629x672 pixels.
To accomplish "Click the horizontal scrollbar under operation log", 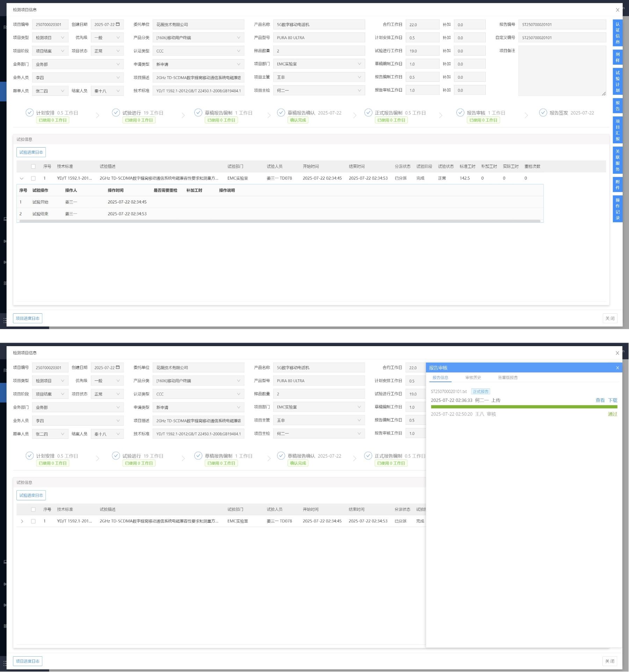I will 280,221.
